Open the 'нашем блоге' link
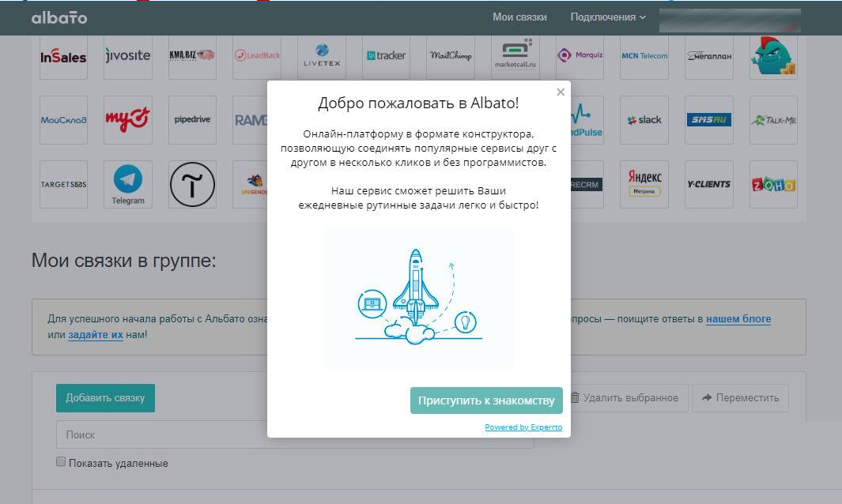 point(738,319)
